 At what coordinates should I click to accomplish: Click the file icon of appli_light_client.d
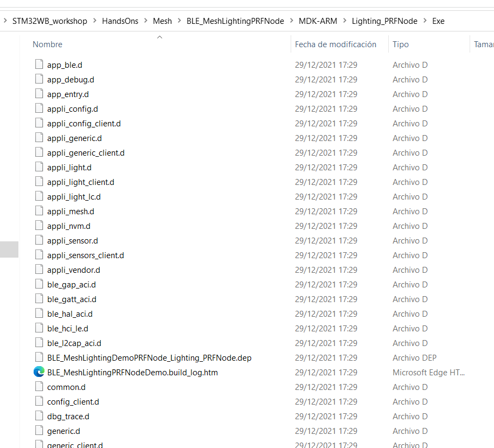(39, 182)
